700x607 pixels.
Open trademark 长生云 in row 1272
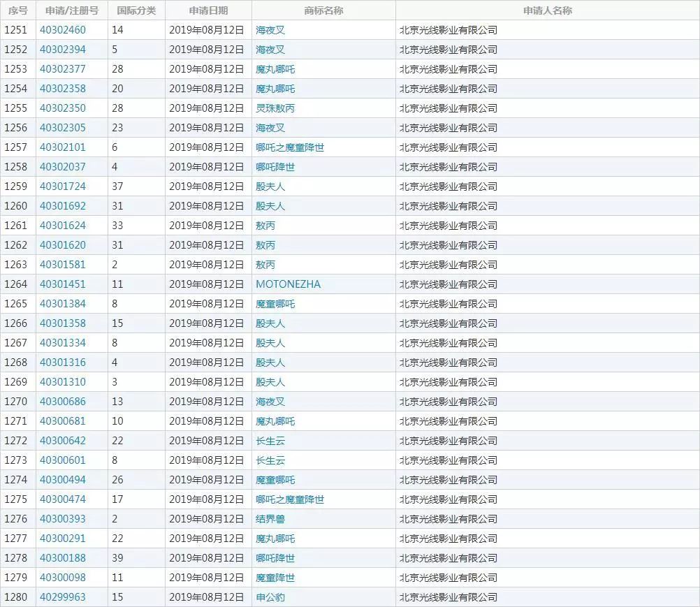(x=270, y=441)
